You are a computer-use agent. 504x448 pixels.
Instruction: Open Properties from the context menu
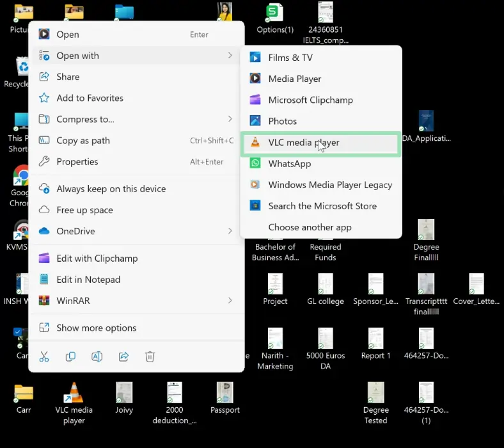pyautogui.click(x=136, y=162)
